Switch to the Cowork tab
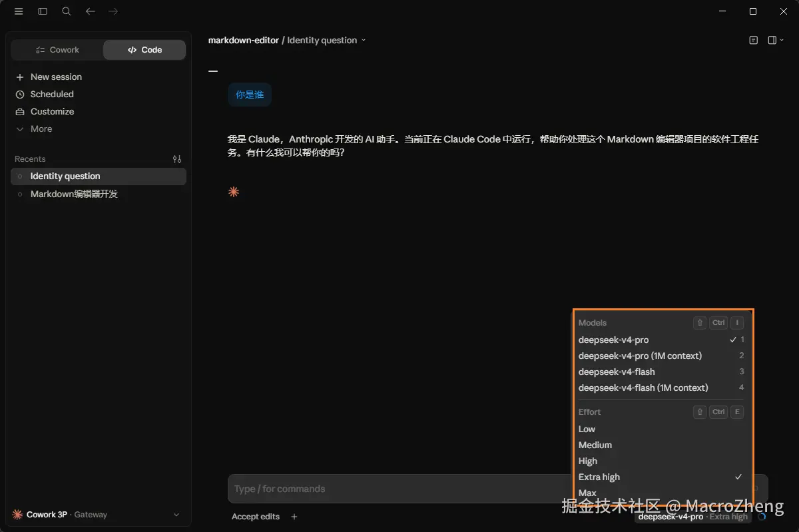The width and height of the screenshot is (799, 532). click(x=57, y=50)
